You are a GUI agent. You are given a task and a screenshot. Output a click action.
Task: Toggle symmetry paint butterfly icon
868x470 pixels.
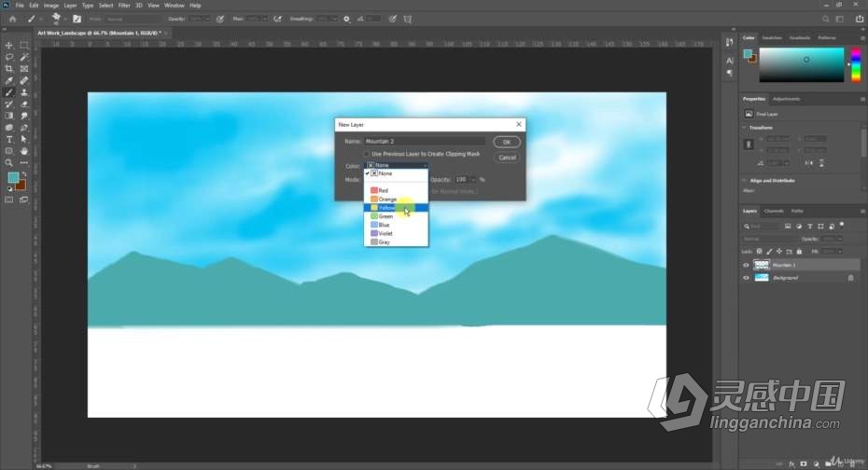[408, 19]
